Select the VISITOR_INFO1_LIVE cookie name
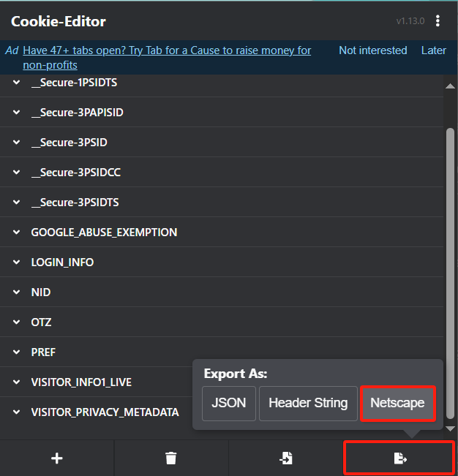This screenshot has width=458, height=476. tap(81, 382)
